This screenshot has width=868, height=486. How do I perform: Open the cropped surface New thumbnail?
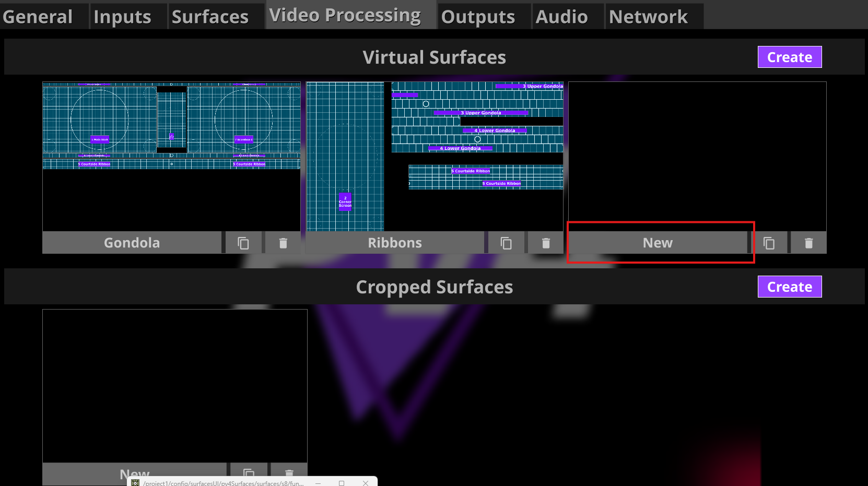tap(175, 386)
